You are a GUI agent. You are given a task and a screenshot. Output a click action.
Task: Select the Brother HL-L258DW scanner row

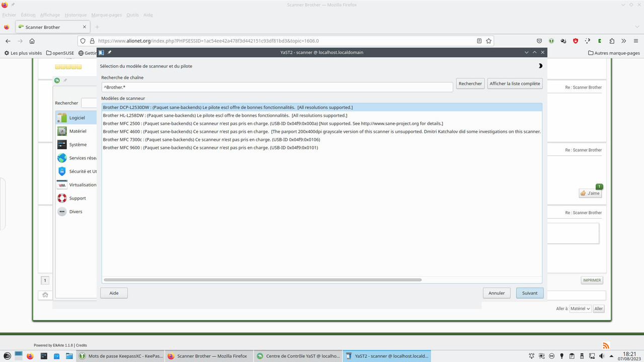click(x=322, y=116)
